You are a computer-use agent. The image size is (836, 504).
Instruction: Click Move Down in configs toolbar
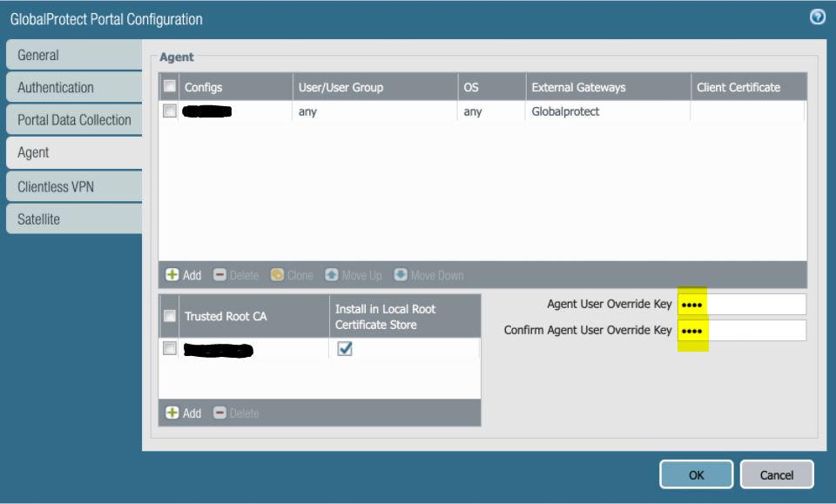click(428, 275)
